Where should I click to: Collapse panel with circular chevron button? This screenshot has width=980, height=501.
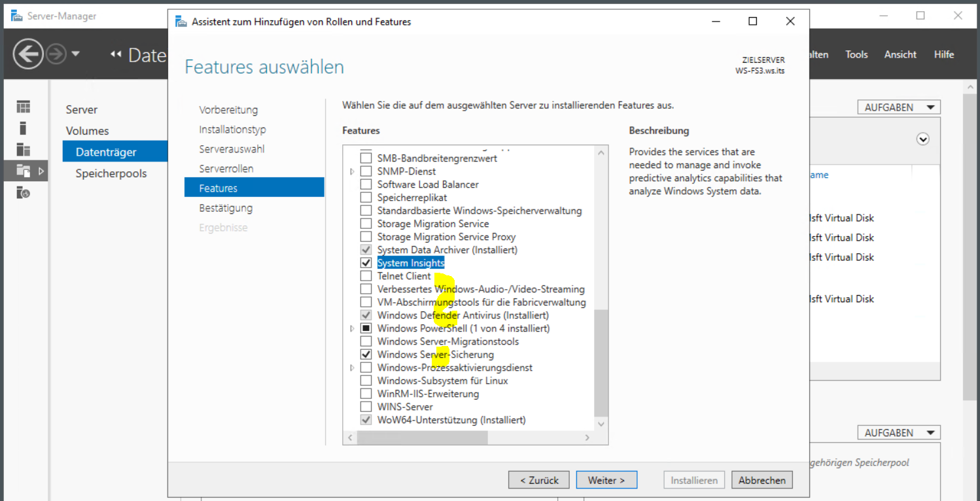click(x=923, y=139)
